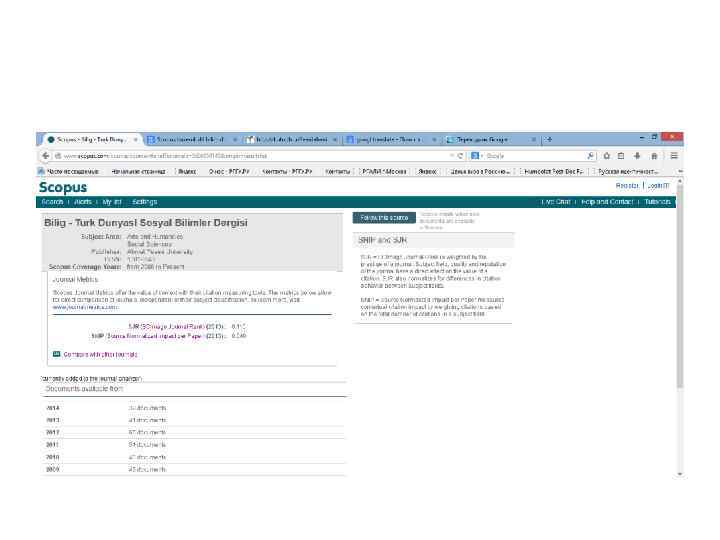This screenshot has height=540, width=720.
Task: Open downloads with the down-arrow icon
Action: pyautogui.click(x=637, y=156)
